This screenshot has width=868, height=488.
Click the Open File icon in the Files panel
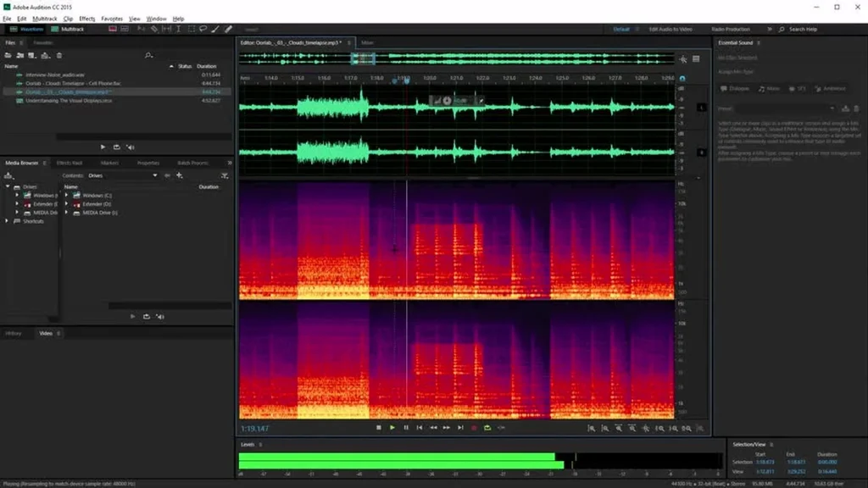[x=8, y=55]
